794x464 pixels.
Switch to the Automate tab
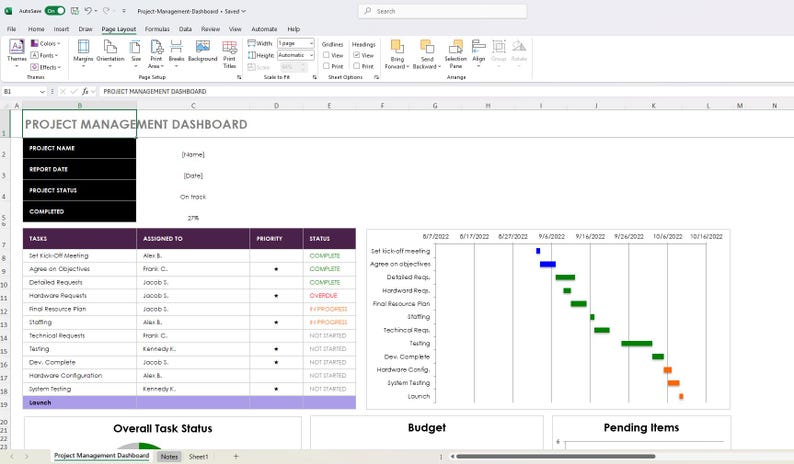pos(264,29)
